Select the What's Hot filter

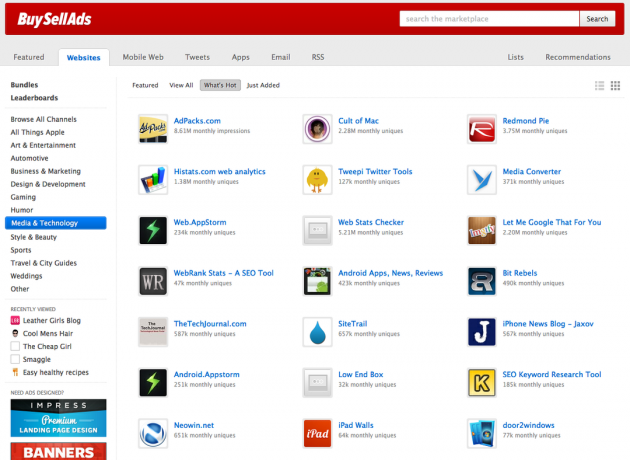(x=220, y=85)
